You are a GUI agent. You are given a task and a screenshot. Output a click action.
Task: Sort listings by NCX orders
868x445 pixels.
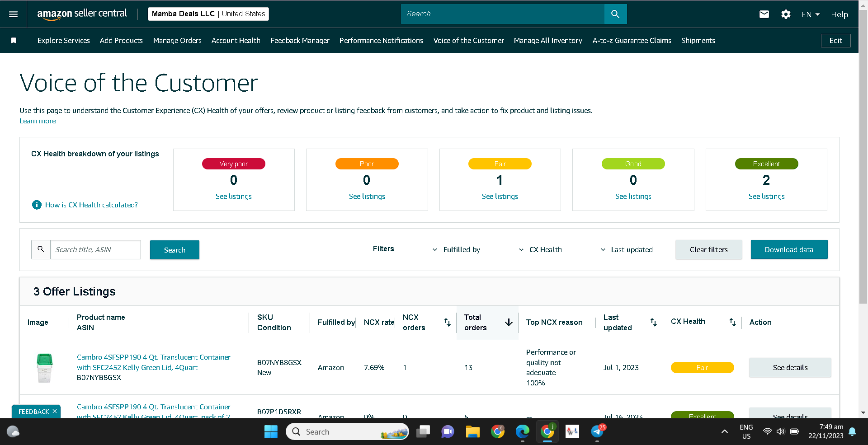[x=447, y=322]
